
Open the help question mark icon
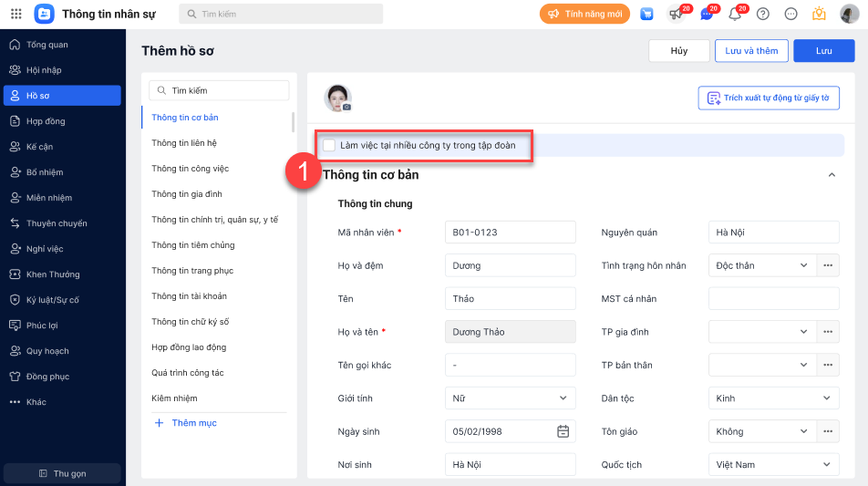click(x=763, y=15)
